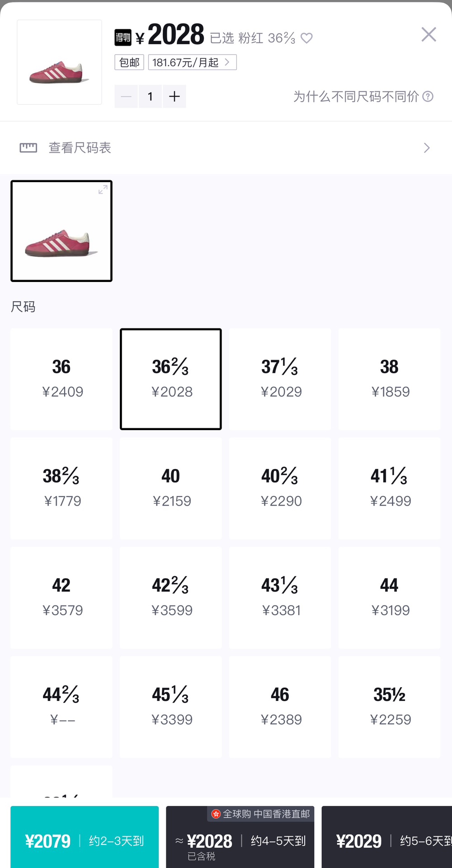Expand the size chart row chevron

[426, 148]
